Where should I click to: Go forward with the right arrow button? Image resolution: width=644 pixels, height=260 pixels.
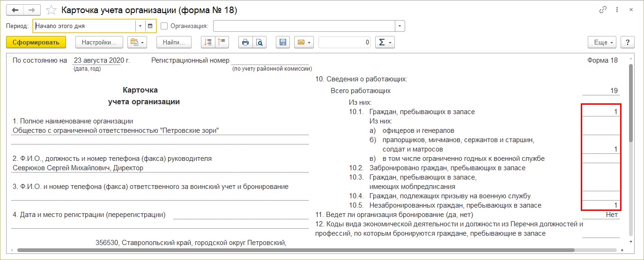pyautogui.click(x=31, y=10)
